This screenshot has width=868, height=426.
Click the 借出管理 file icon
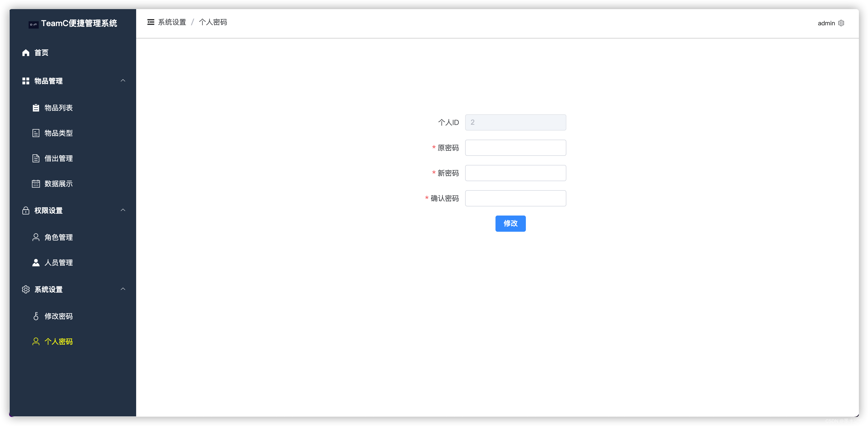[x=36, y=159]
